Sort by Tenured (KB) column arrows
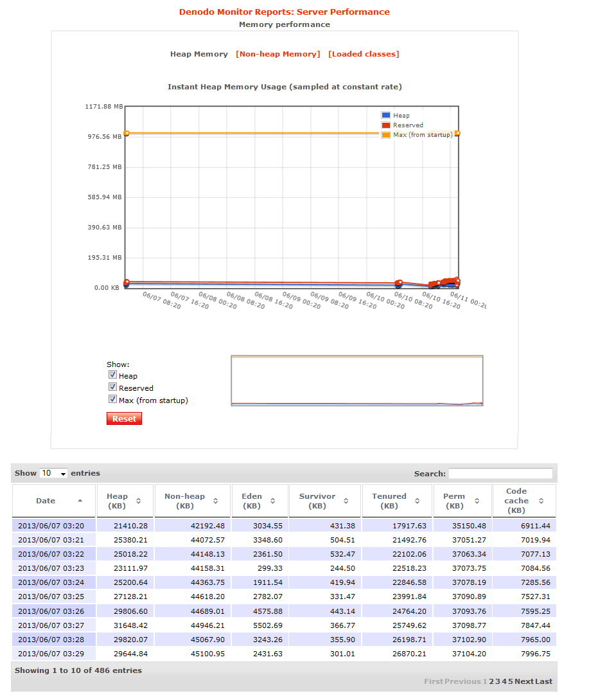This screenshot has height=700, width=589. pos(418,501)
